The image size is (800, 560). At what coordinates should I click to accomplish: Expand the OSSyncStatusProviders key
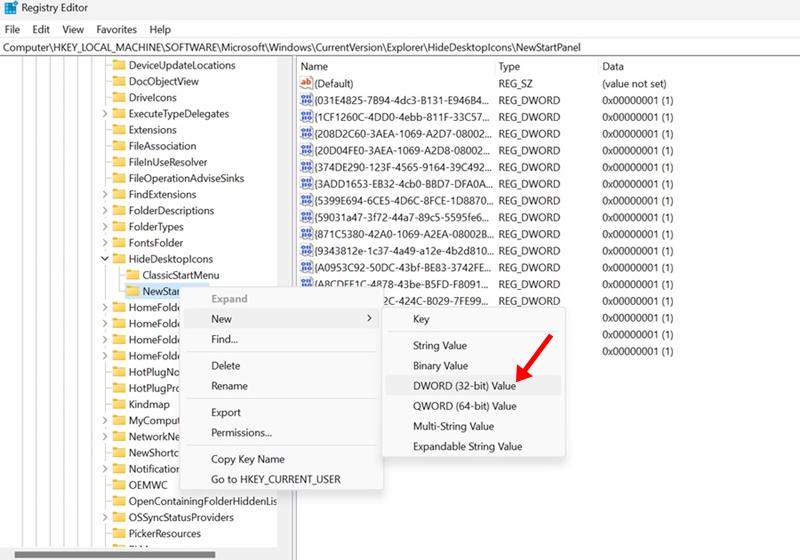click(105, 517)
